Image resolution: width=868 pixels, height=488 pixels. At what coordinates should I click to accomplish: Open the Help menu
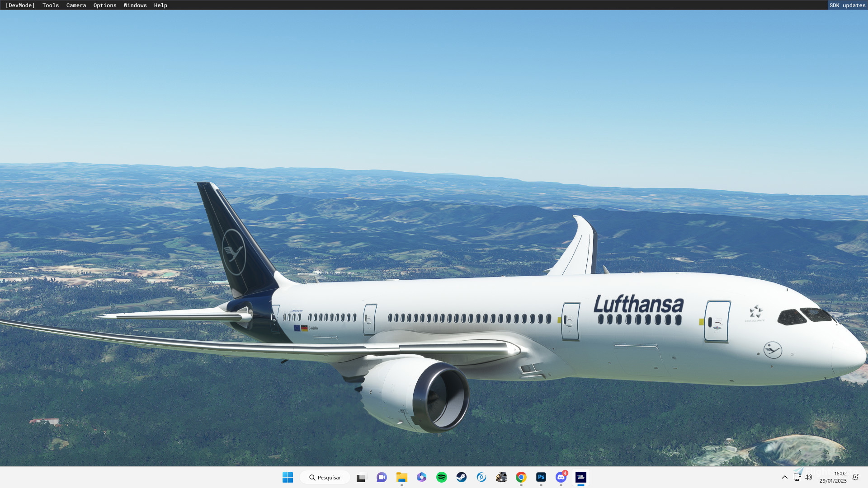(160, 5)
